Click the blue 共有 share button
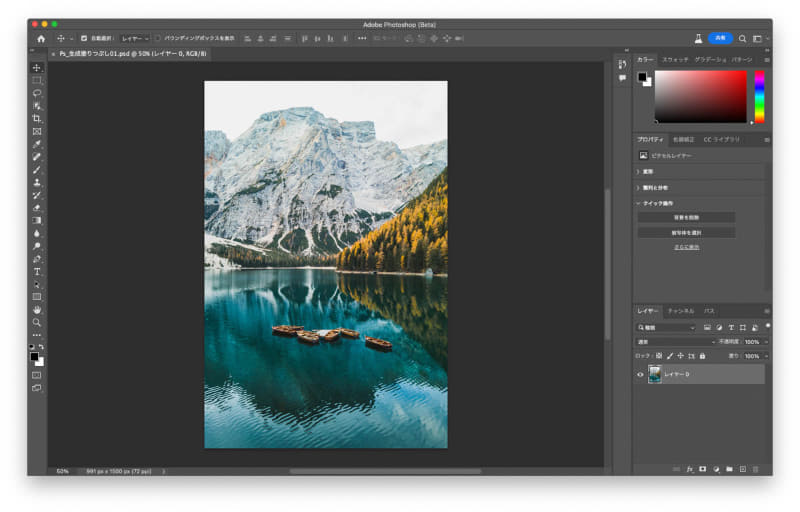Image resolution: width=800 pixels, height=512 pixels. tap(720, 38)
